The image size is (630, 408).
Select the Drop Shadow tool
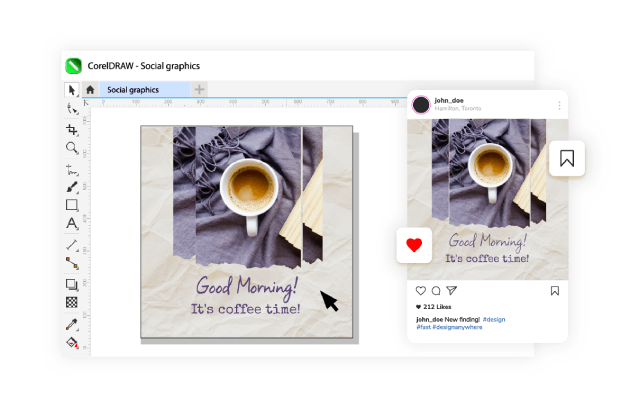pyautogui.click(x=72, y=285)
